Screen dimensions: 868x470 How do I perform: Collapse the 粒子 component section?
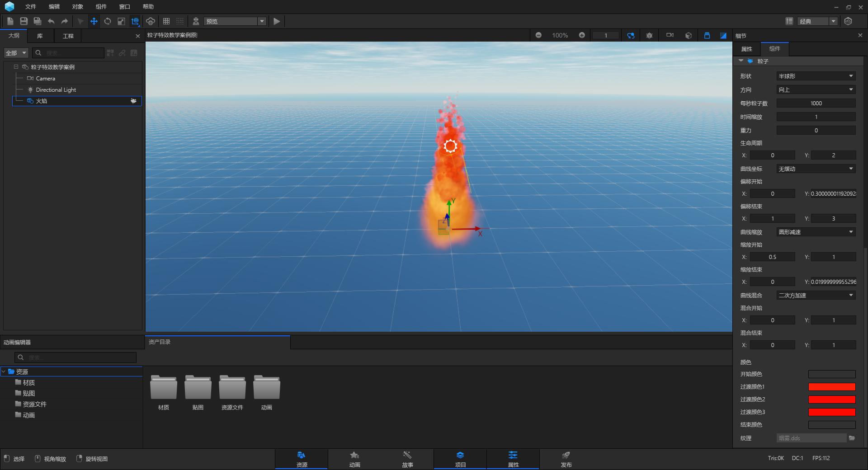741,61
